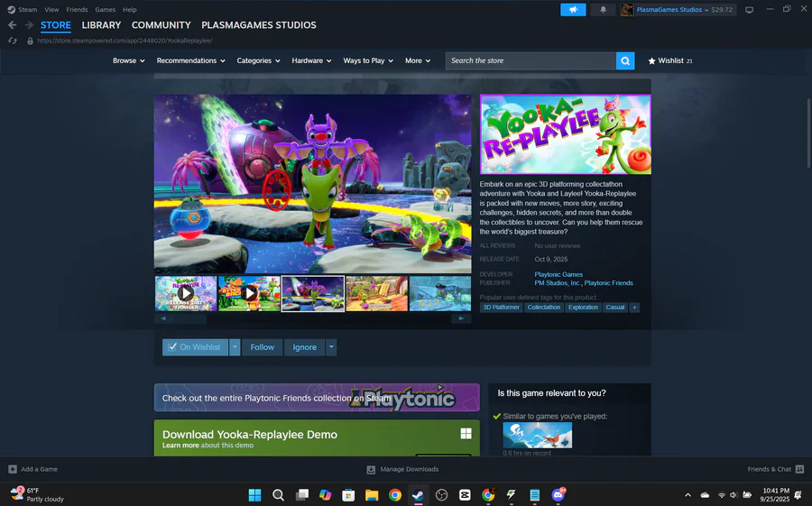Open notifications with the bell icon
The width and height of the screenshot is (812, 506).
(x=603, y=10)
